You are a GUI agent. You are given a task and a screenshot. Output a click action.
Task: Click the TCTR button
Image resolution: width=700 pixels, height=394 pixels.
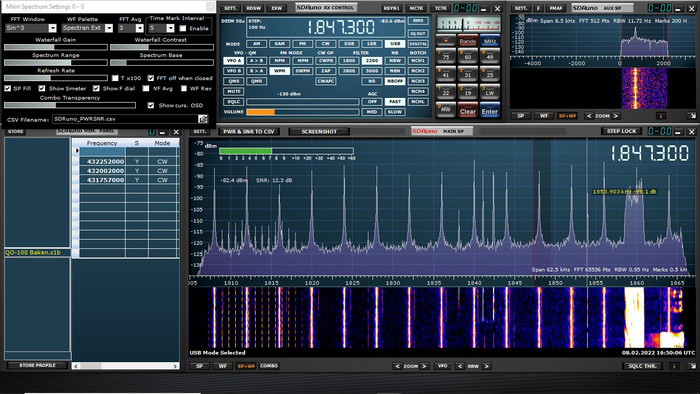click(x=441, y=8)
